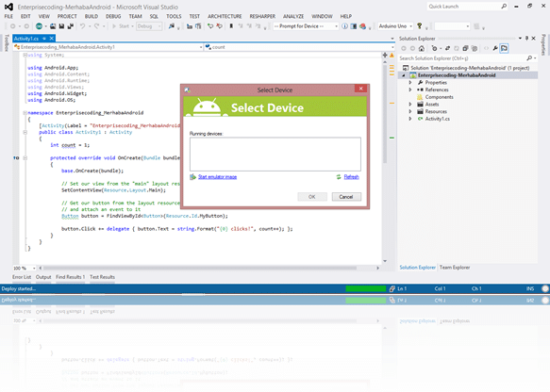Expand the Properties node

410,83
